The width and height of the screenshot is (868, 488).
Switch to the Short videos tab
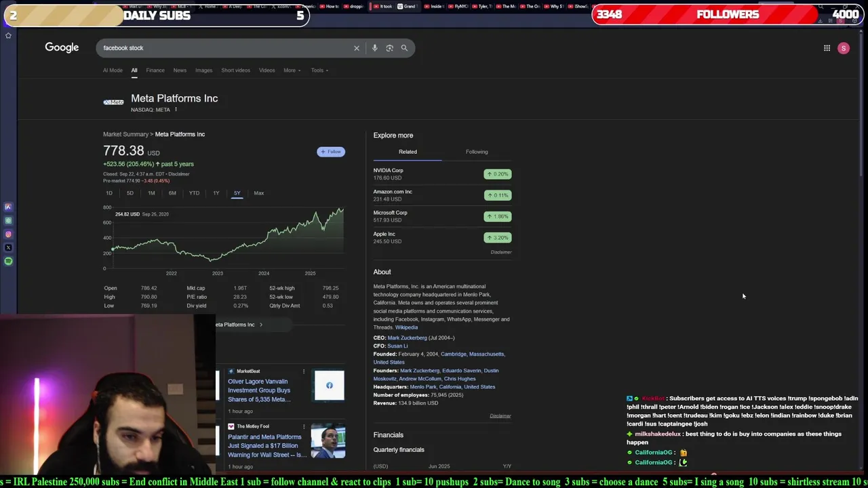pyautogui.click(x=235, y=70)
